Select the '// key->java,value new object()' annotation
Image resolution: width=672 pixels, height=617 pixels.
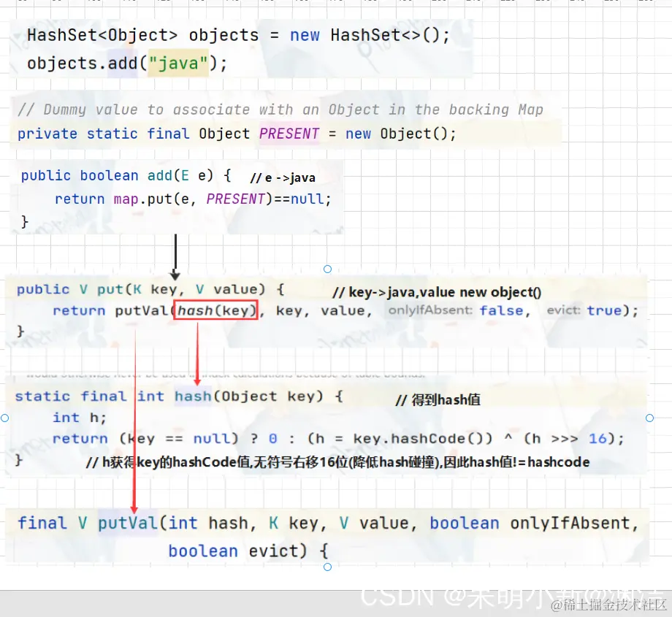(x=437, y=292)
